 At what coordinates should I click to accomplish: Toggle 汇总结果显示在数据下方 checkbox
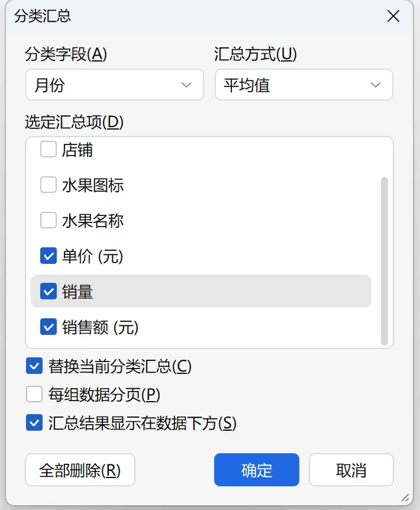(34, 422)
